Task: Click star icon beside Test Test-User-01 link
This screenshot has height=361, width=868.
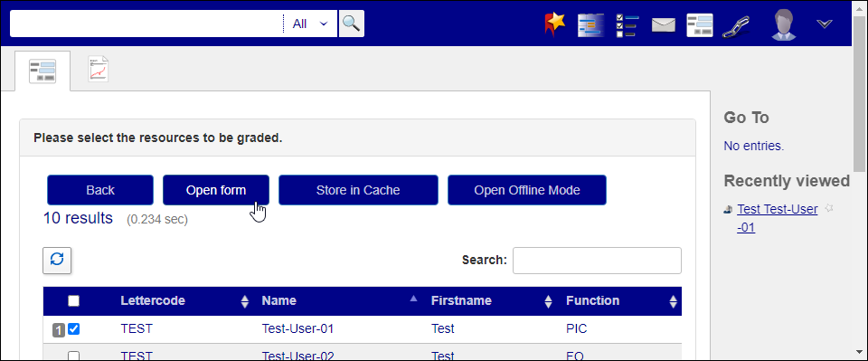Action: [829, 208]
